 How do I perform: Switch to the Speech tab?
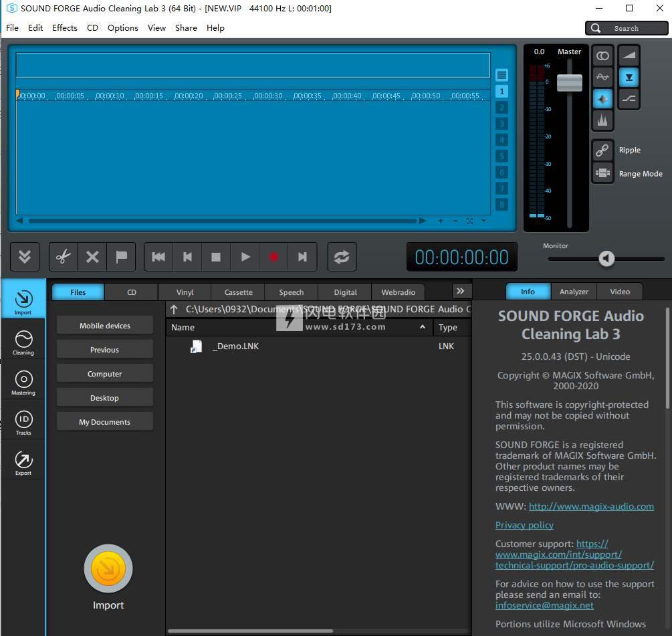tap(292, 292)
